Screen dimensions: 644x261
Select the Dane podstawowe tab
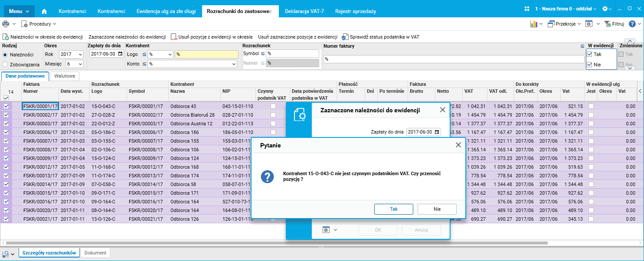25,76
